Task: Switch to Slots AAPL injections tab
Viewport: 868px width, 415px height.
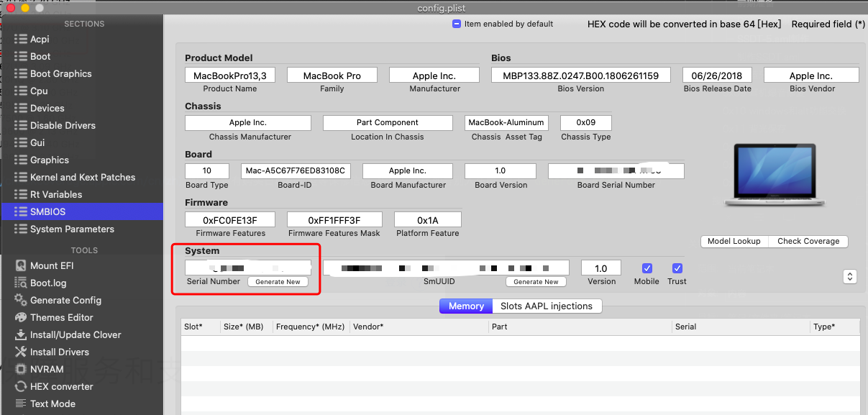Action: coord(547,306)
